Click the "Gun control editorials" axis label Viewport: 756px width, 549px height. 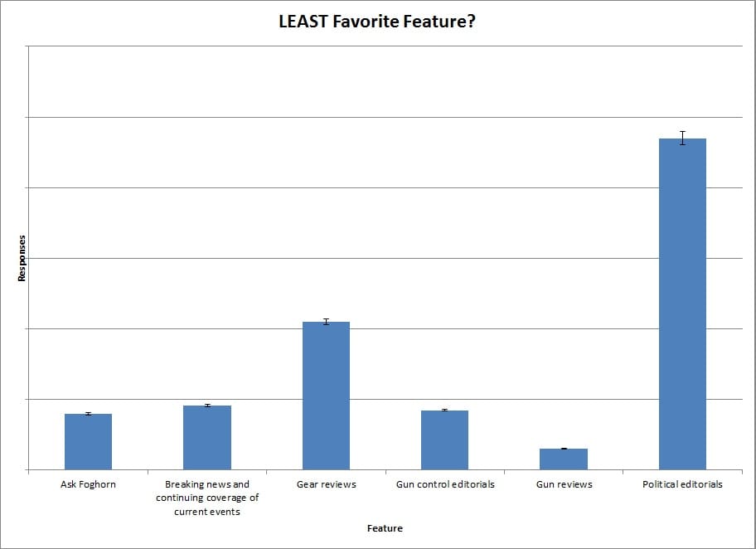444,484
